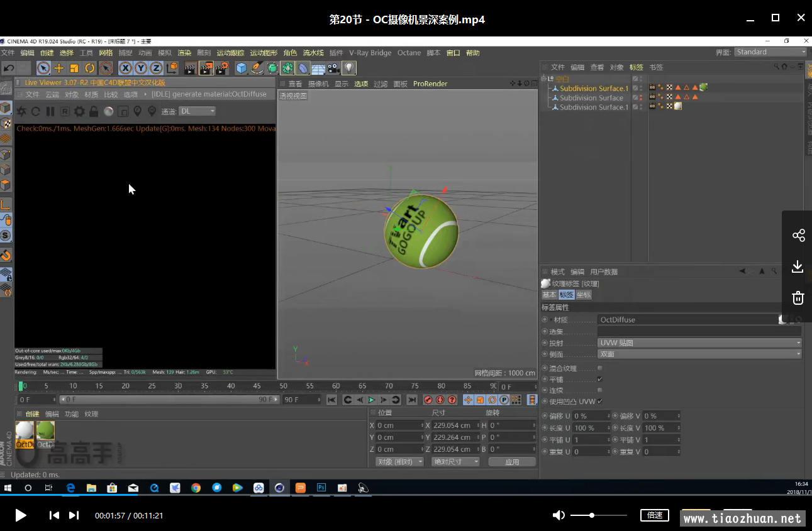Screen dimensions: 812x531
Task: Click the 应用 apply button
Action: tap(512, 462)
